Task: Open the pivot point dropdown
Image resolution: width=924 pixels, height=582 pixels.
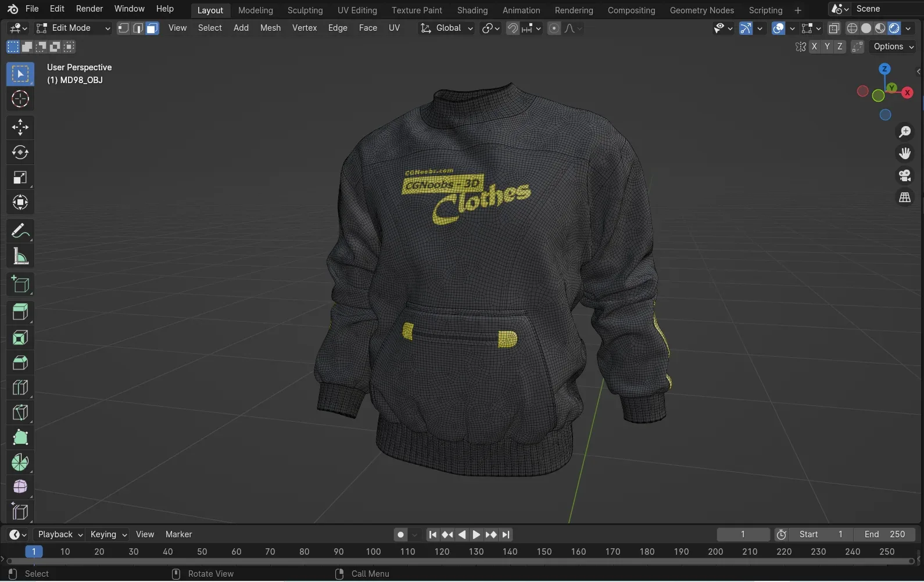Action: 490,28
